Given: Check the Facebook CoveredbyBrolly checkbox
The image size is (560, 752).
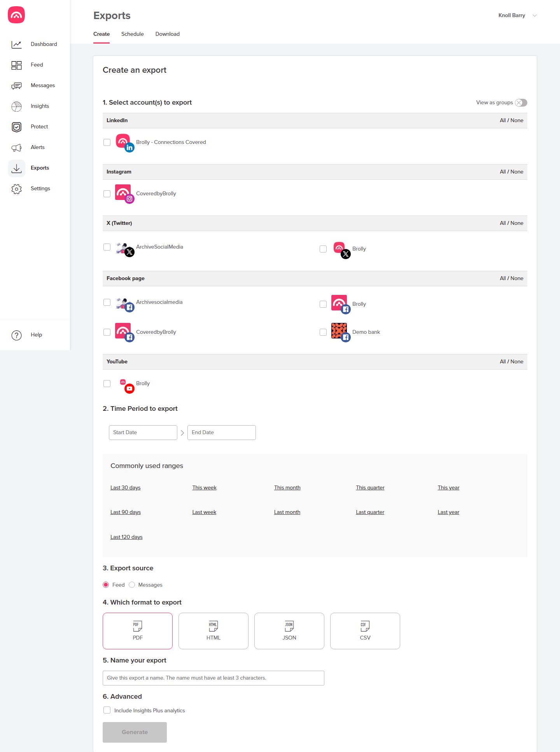Looking at the screenshot, I should click(x=107, y=332).
